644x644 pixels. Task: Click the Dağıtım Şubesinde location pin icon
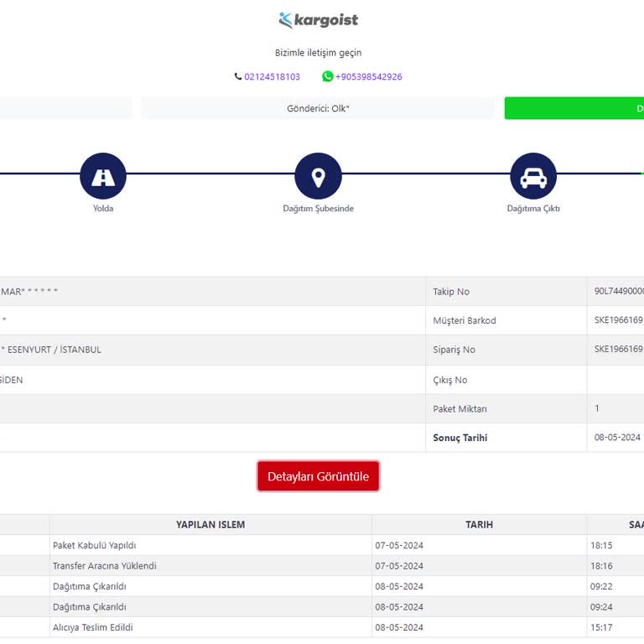click(319, 176)
